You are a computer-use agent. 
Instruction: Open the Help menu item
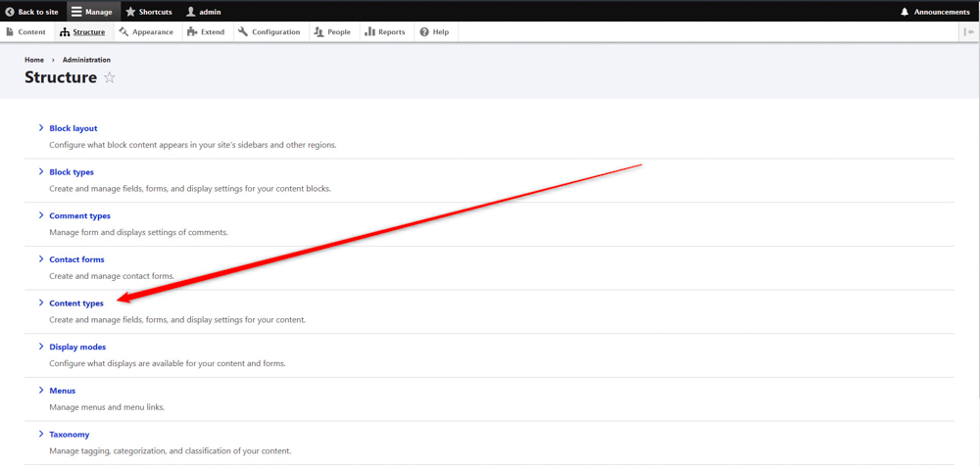(434, 32)
